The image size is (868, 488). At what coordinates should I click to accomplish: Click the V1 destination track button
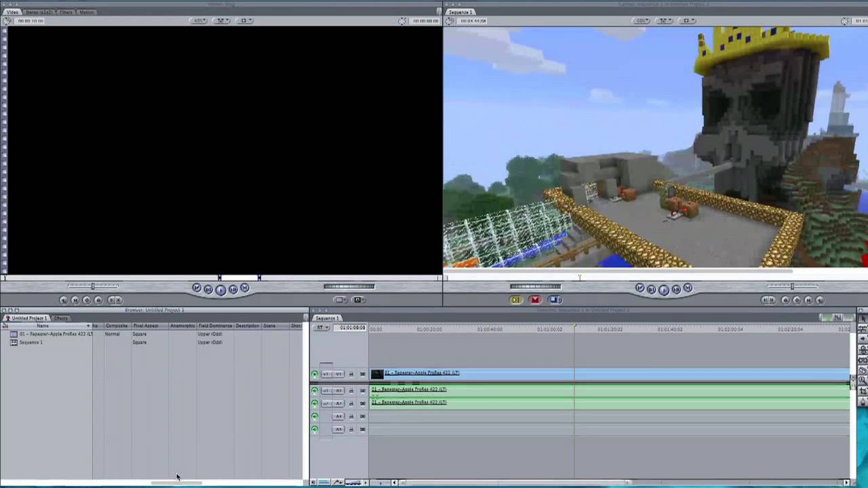[x=338, y=374]
